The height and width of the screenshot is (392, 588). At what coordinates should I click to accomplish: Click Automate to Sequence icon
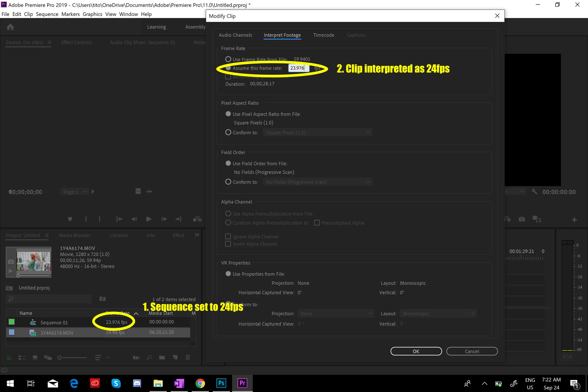[136, 358]
